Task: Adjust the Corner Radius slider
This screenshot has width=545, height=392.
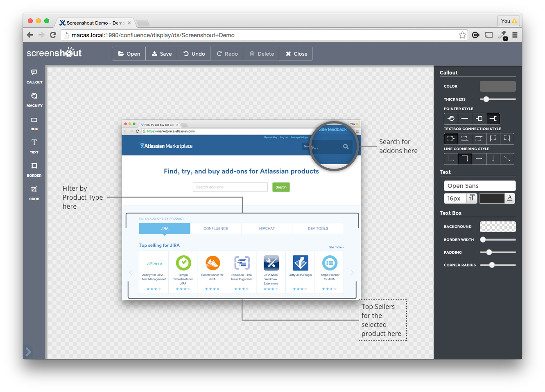Action: (x=498, y=265)
